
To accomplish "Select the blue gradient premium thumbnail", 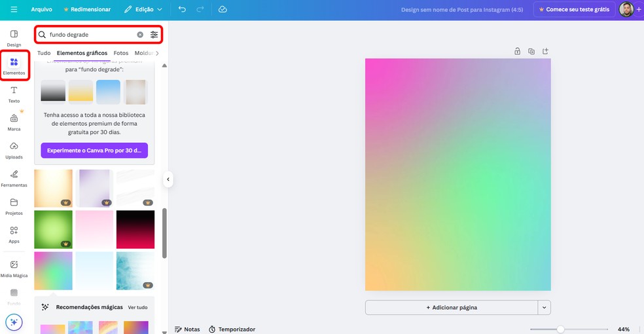I will (109, 91).
